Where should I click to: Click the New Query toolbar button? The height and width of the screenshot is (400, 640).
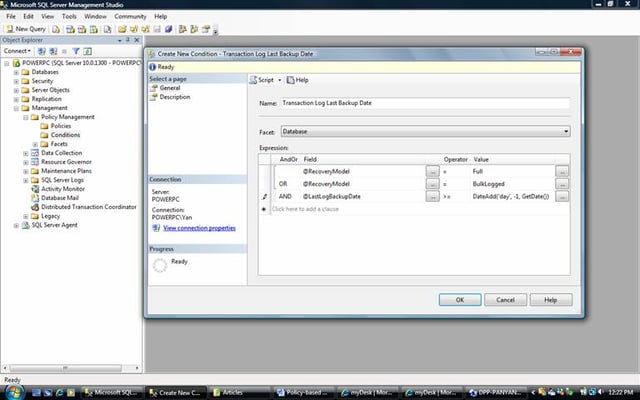pos(26,29)
